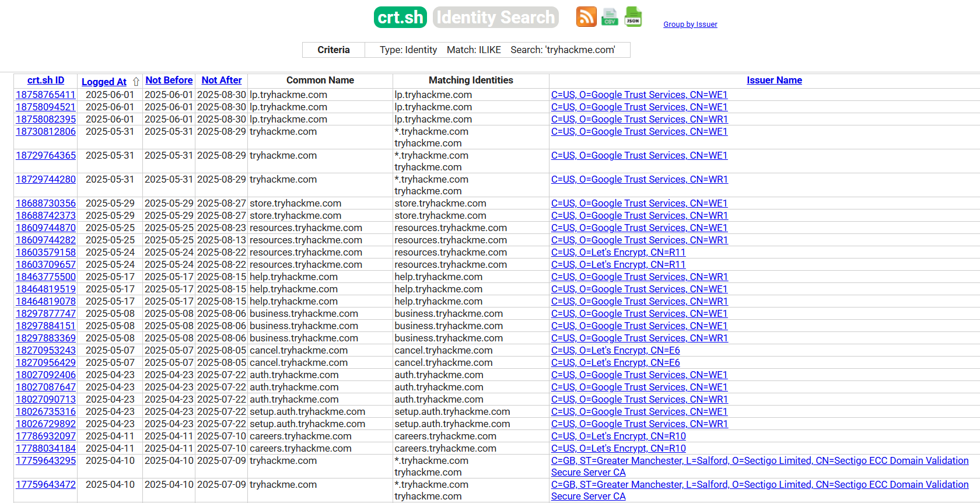Click the Group by Issuer link
Viewport: 980px width, 503px height.
690,25
